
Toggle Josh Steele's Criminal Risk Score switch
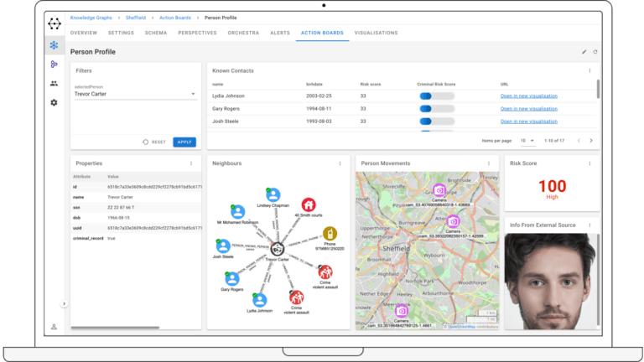pyautogui.click(x=435, y=122)
